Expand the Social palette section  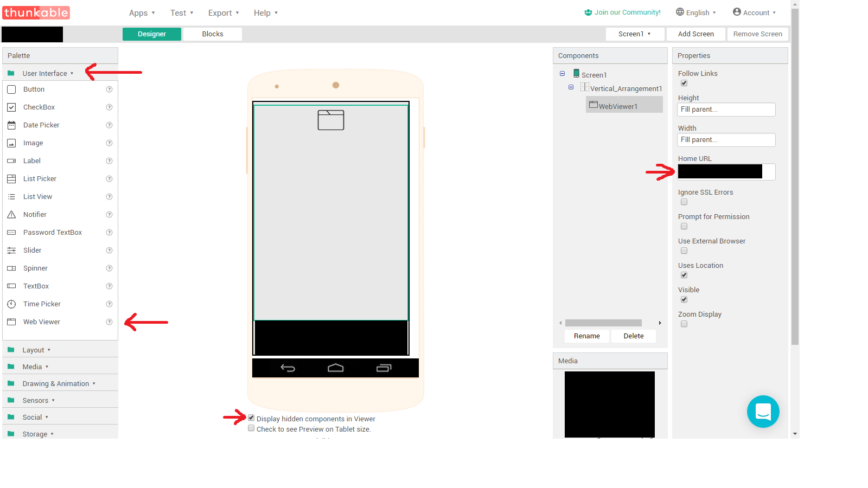pos(60,418)
